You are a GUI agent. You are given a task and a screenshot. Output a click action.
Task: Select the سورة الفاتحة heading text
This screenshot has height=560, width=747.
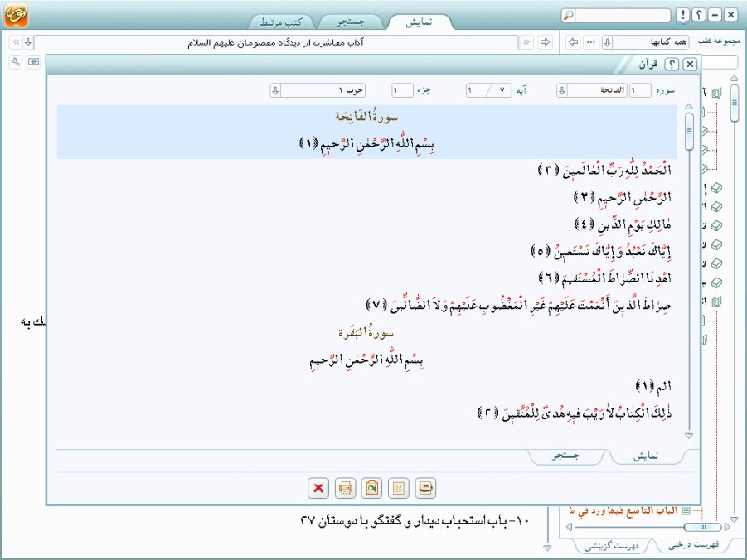366,116
